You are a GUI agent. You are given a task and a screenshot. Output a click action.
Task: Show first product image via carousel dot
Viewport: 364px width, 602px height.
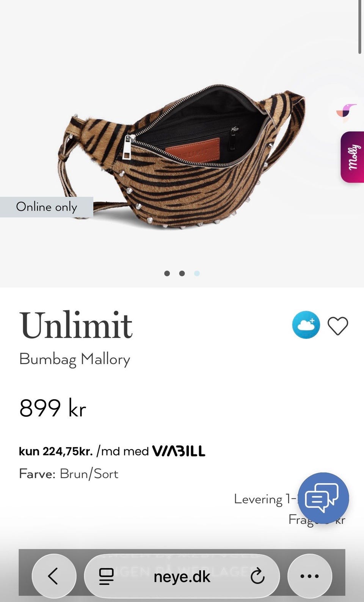tap(167, 273)
